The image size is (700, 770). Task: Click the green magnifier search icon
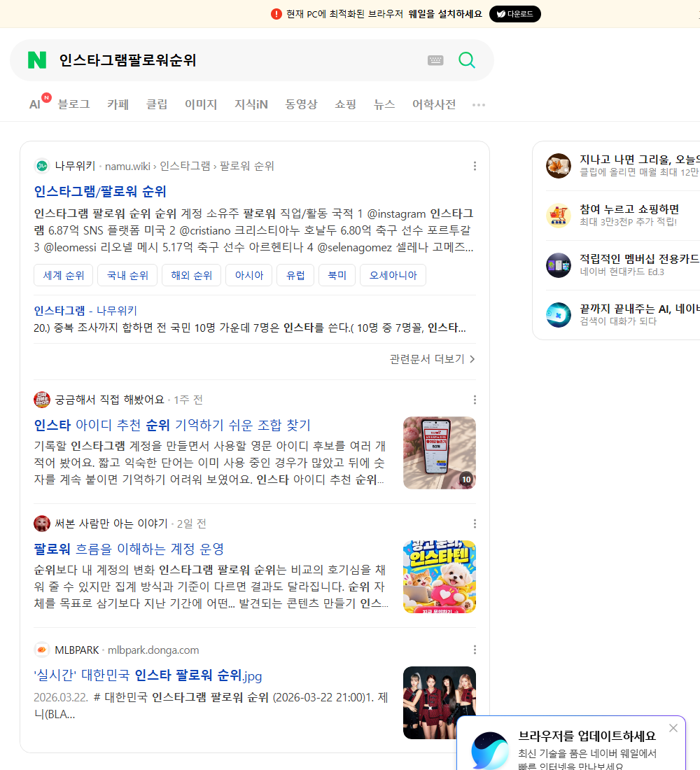467,60
